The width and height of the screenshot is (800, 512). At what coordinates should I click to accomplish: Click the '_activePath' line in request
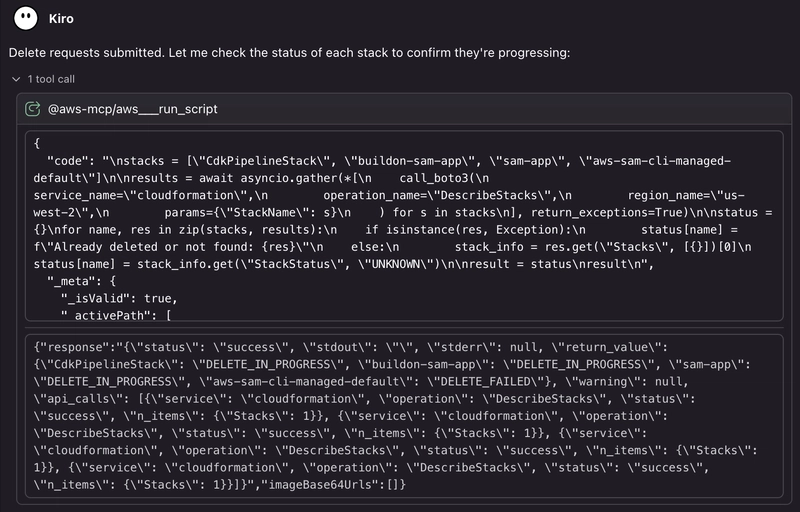tap(116, 315)
